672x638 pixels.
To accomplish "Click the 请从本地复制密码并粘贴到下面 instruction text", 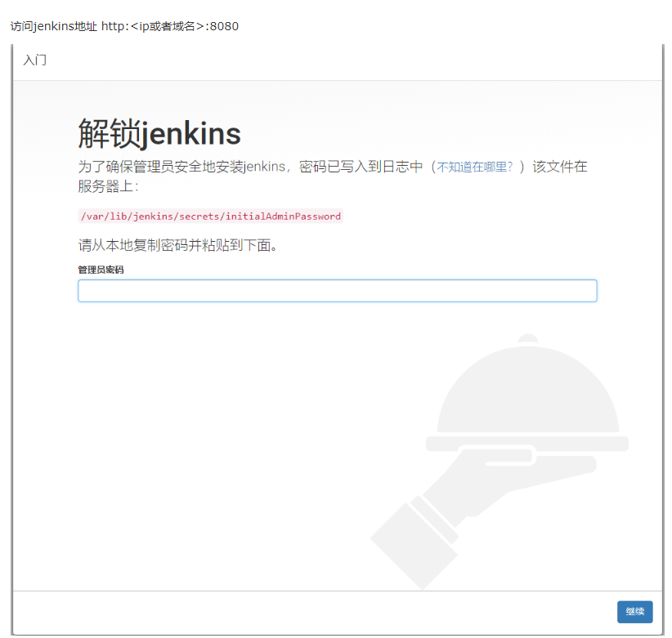I will (x=178, y=245).
